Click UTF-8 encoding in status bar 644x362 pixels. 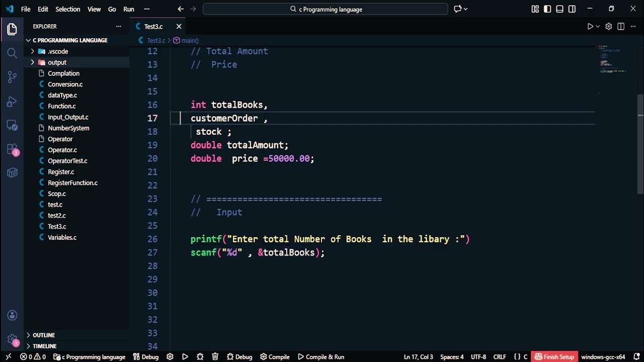coord(478,357)
